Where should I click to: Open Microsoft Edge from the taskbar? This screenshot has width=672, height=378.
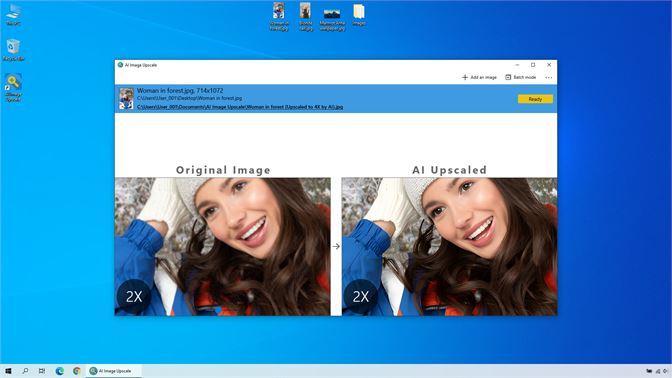[x=60, y=371]
